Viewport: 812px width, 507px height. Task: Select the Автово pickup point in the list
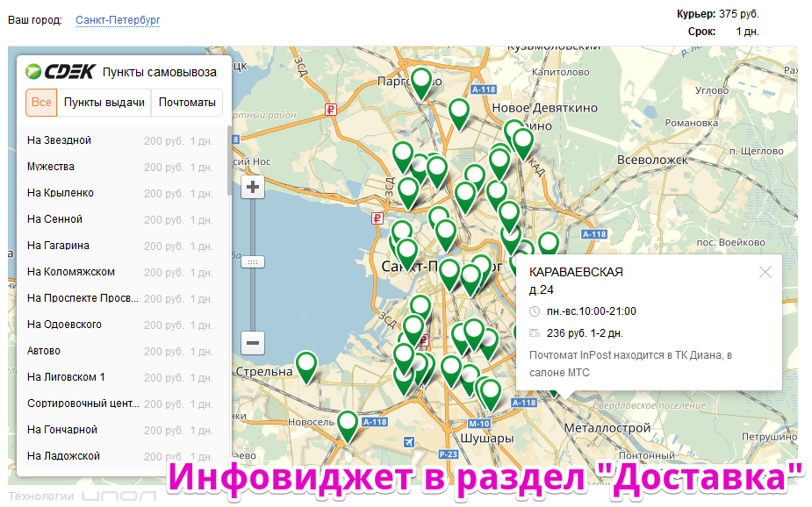[43, 352]
